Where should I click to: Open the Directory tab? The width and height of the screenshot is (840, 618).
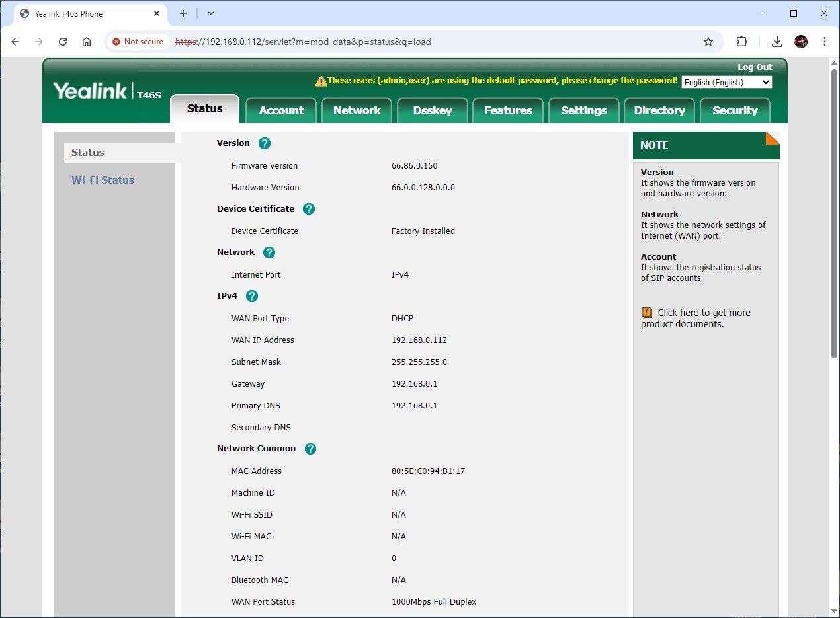[x=659, y=110]
